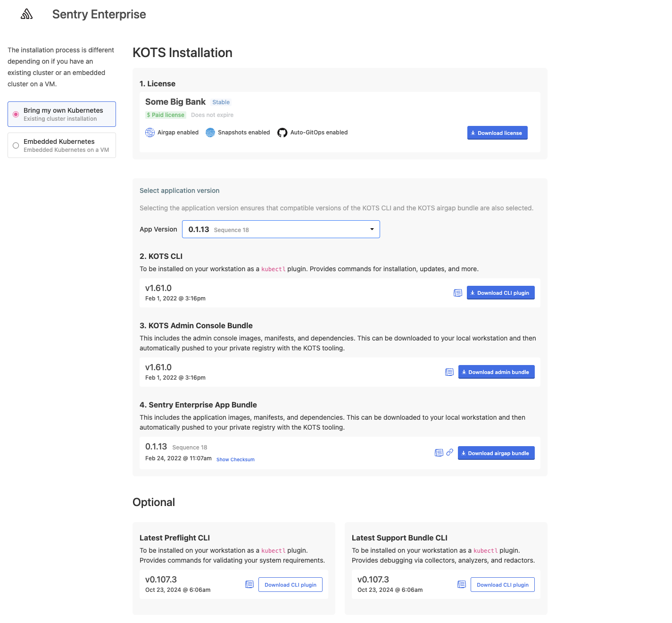This screenshot has height=623, width=672.
Task: Open the App Version dropdown
Action: pos(281,229)
